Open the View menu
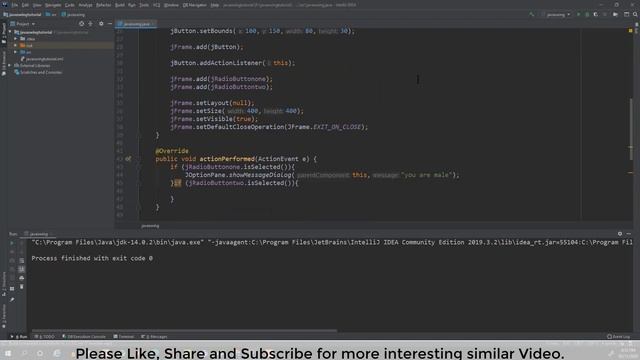Screen dimensions: 640x360 [x=37, y=5]
